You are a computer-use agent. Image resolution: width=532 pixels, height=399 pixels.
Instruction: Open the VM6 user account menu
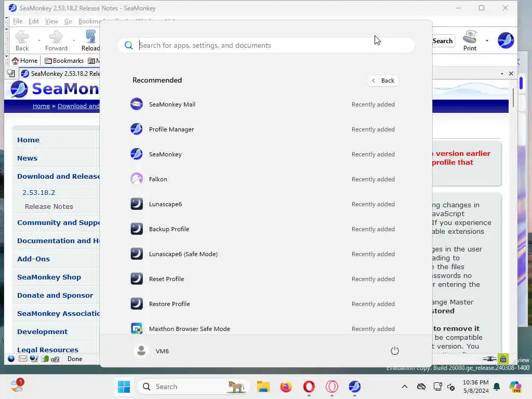[152, 351]
